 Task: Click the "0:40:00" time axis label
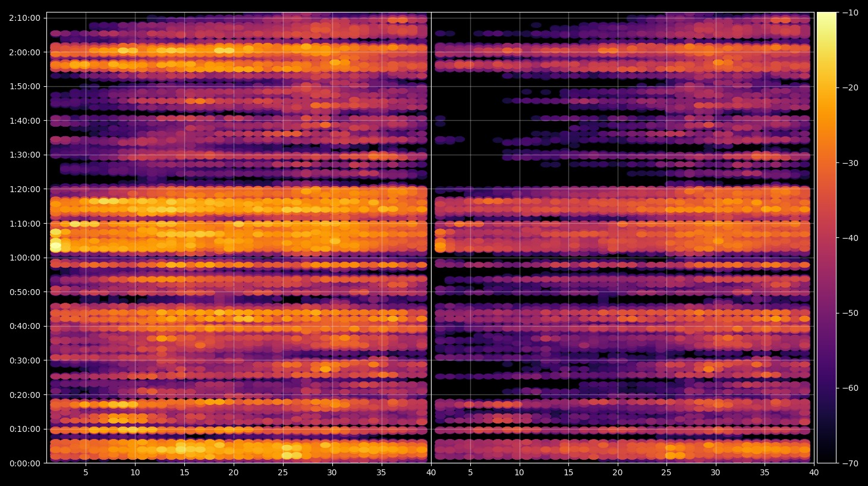(24, 326)
